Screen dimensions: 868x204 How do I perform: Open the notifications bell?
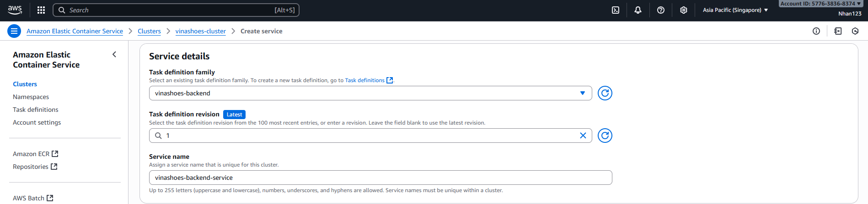click(x=638, y=10)
